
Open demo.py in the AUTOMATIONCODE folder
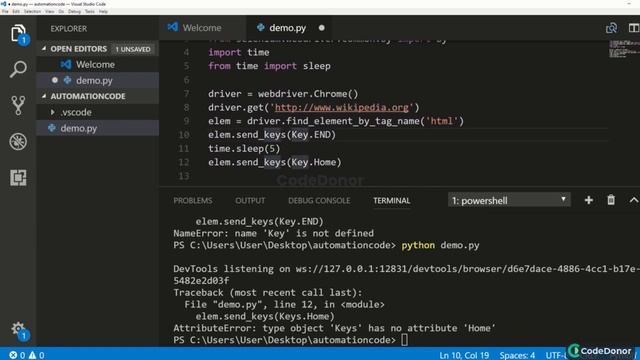pyautogui.click(x=98, y=128)
